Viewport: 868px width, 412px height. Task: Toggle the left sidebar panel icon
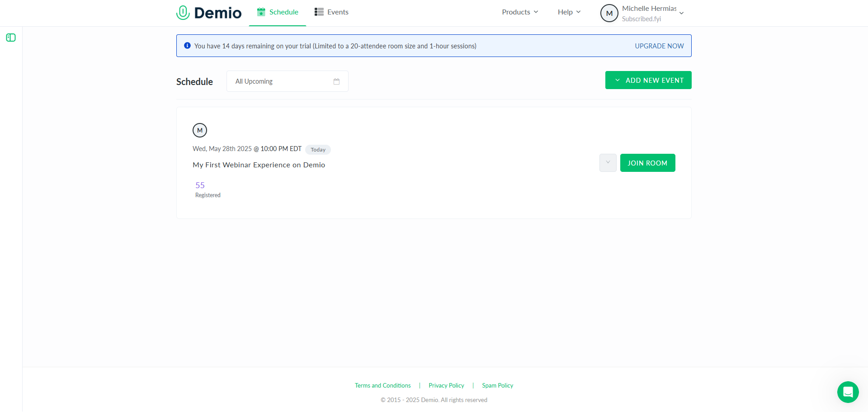point(11,38)
